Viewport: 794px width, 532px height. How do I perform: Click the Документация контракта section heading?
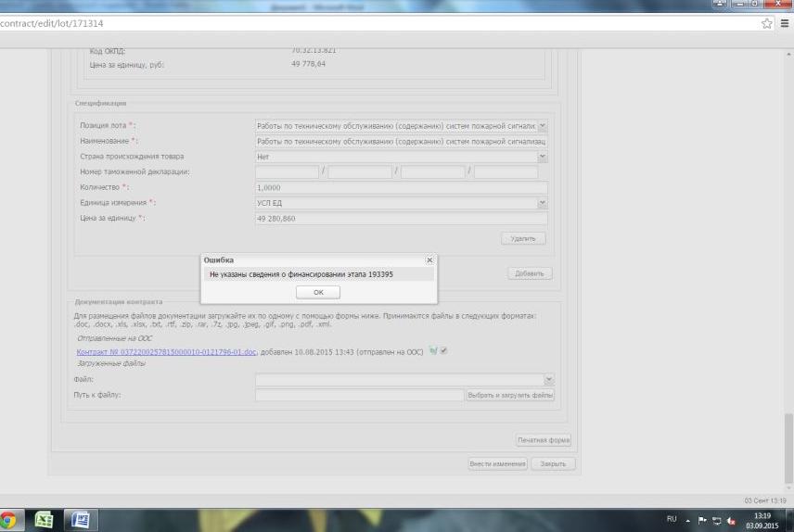click(x=119, y=302)
